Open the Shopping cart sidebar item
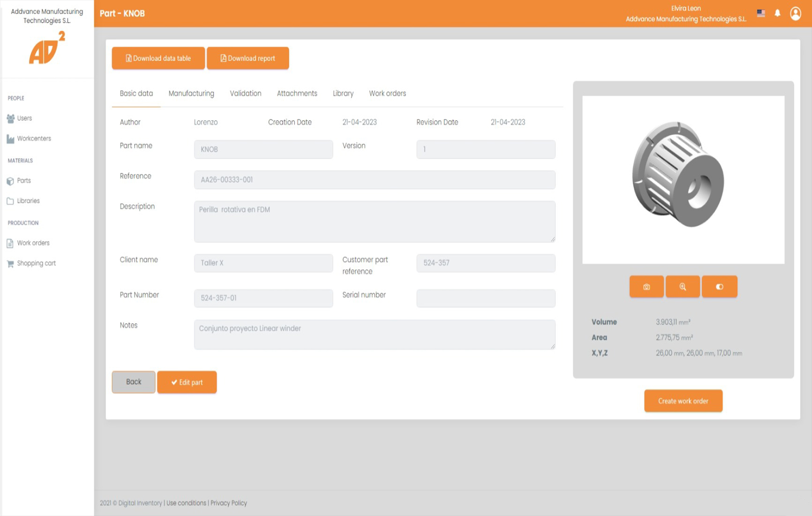This screenshot has height=516, width=812. pyautogui.click(x=36, y=263)
